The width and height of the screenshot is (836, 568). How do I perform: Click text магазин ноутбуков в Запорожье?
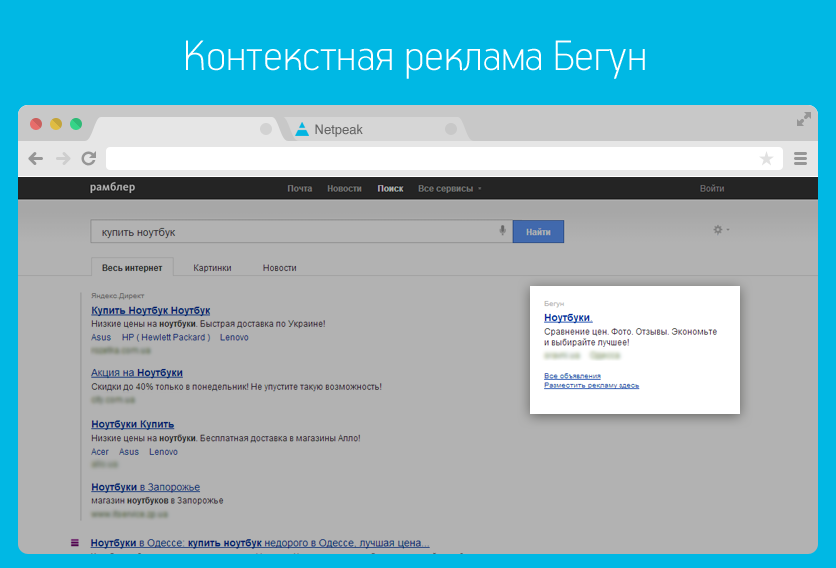(x=157, y=500)
